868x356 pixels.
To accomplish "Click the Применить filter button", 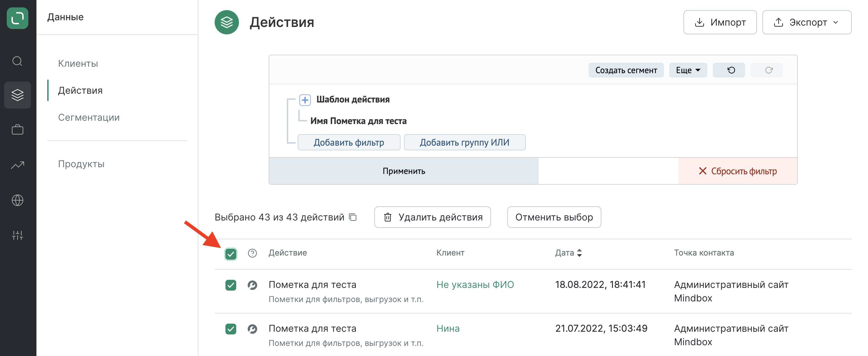I will (404, 171).
